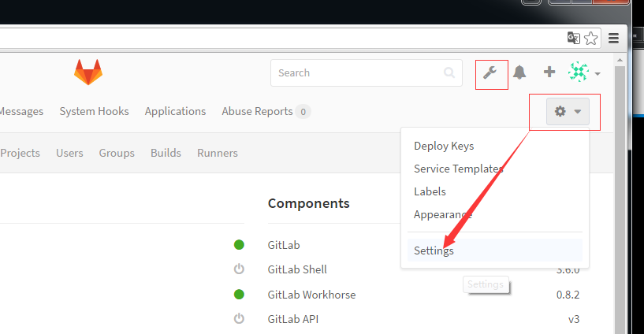The image size is (644, 334).
Task: Click the notifications bell icon
Action: [x=519, y=72]
